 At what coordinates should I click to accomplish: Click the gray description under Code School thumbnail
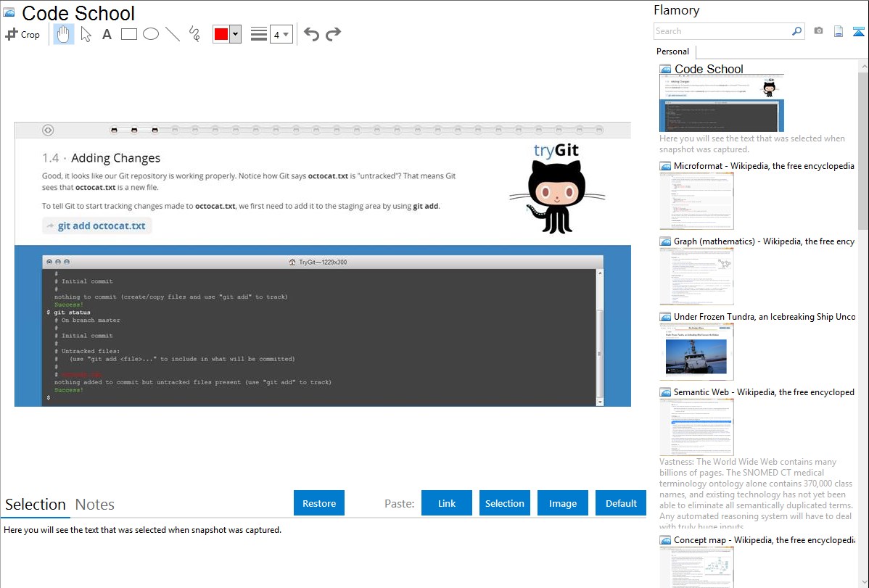(x=752, y=144)
